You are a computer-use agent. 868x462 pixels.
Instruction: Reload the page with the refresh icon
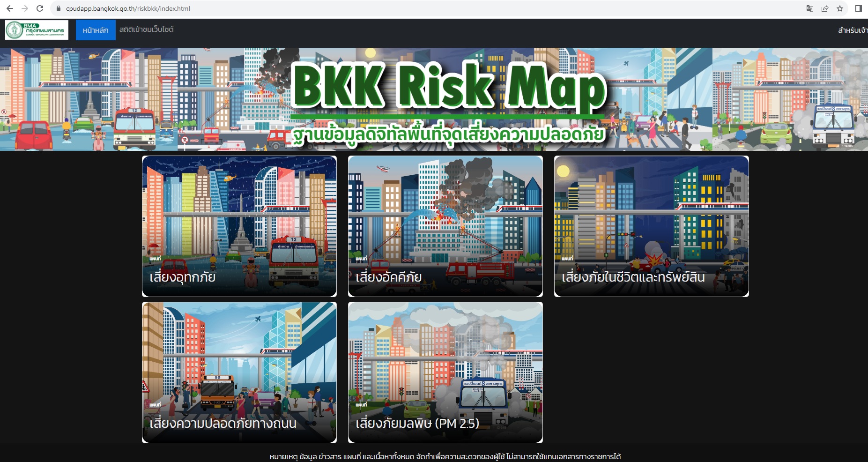[x=40, y=8]
